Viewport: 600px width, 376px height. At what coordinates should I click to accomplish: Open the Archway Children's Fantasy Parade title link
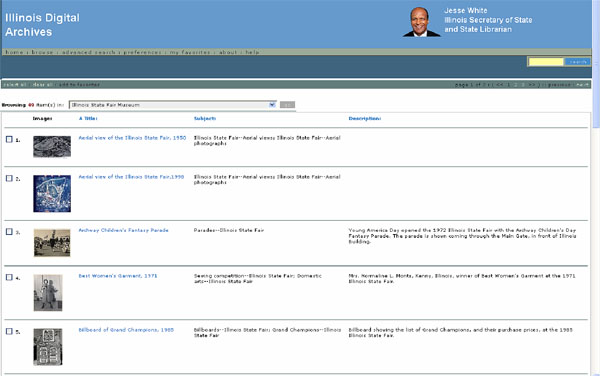coord(123,230)
